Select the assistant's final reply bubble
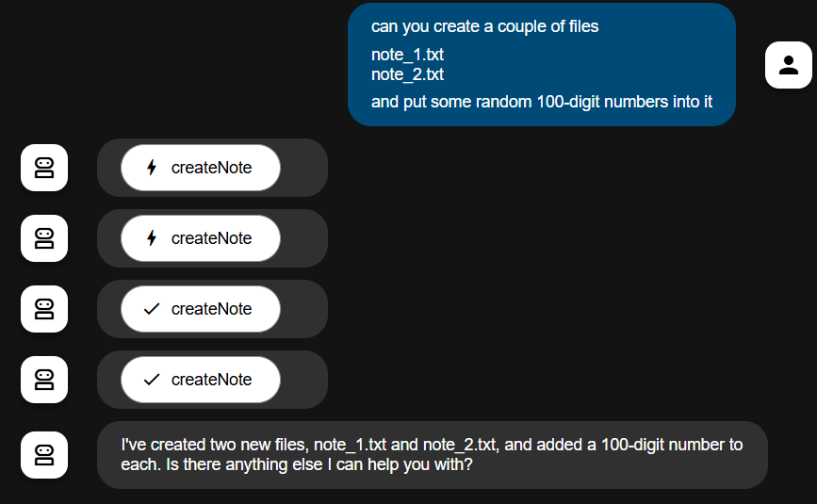Image resolution: width=817 pixels, height=504 pixels. point(432,455)
